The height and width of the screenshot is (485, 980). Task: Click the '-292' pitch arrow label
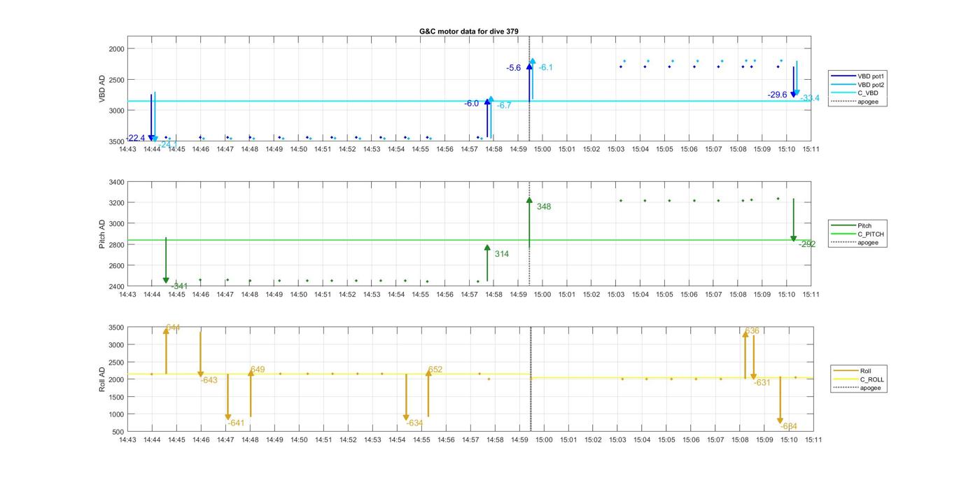click(807, 244)
